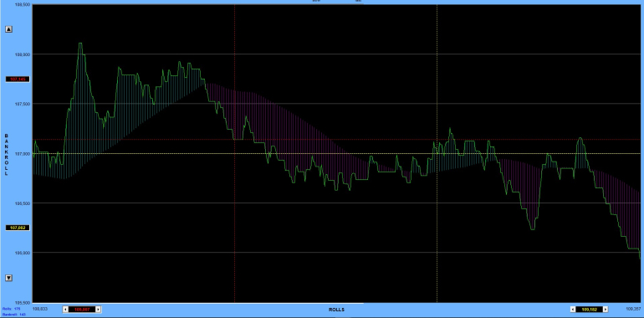Click the Bankroll: 143 status text
The image size is (644, 318).
pos(13,315)
